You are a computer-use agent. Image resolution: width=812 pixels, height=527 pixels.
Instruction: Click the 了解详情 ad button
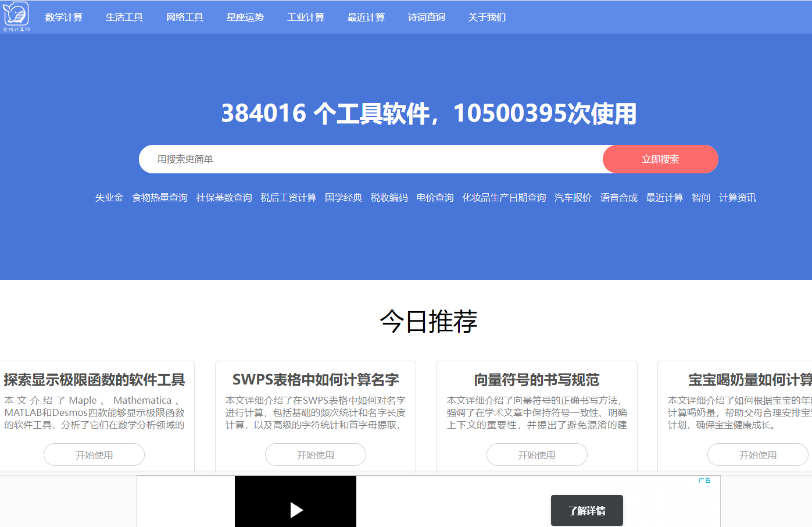point(587,511)
